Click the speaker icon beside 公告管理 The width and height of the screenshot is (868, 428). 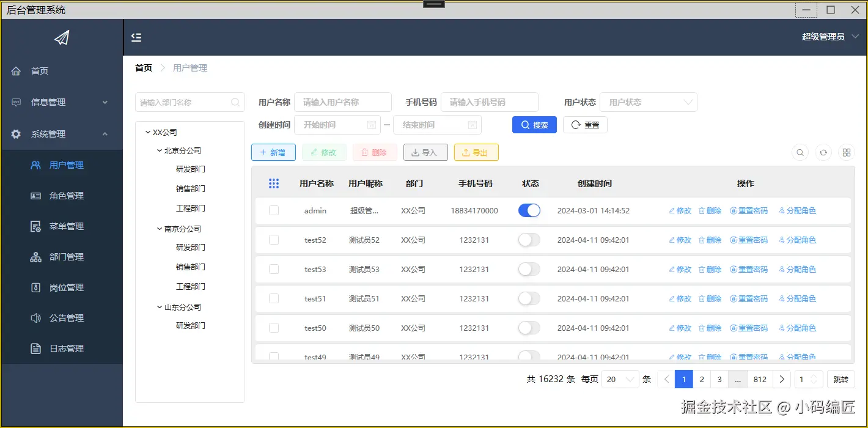[x=36, y=318]
